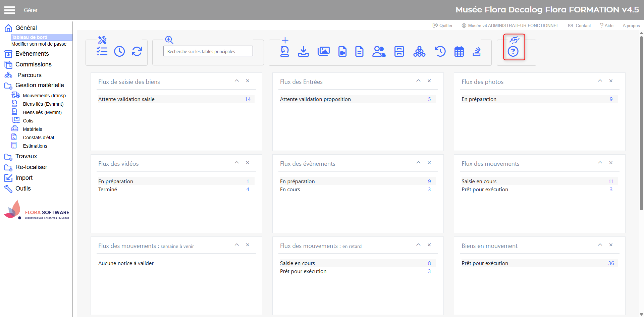
Task: Click the download tray icon in toolbar
Action: (303, 51)
